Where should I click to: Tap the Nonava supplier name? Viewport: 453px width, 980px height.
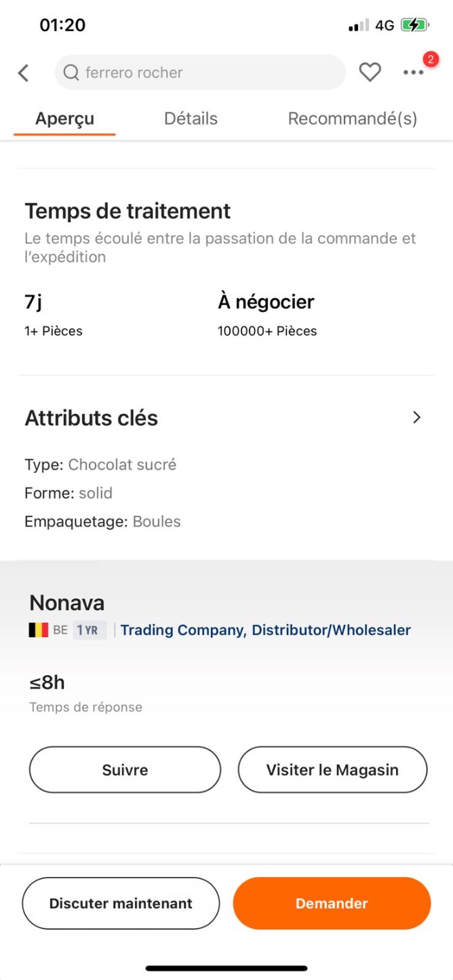[x=67, y=603]
